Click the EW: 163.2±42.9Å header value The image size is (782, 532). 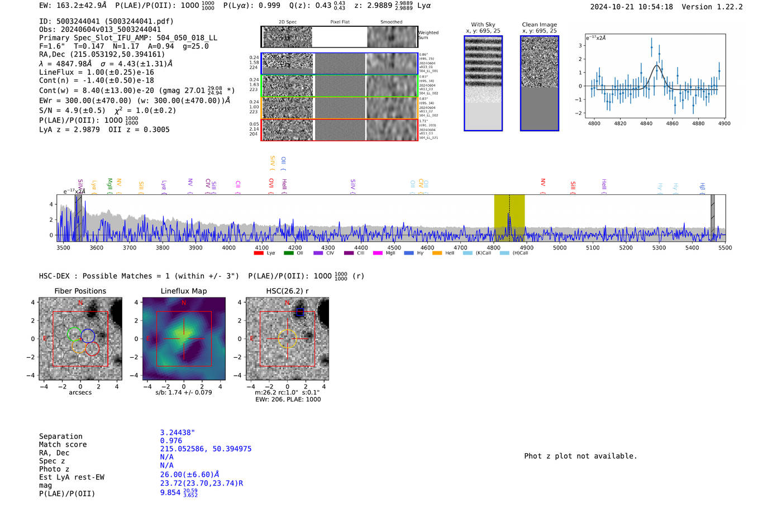coord(73,6)
